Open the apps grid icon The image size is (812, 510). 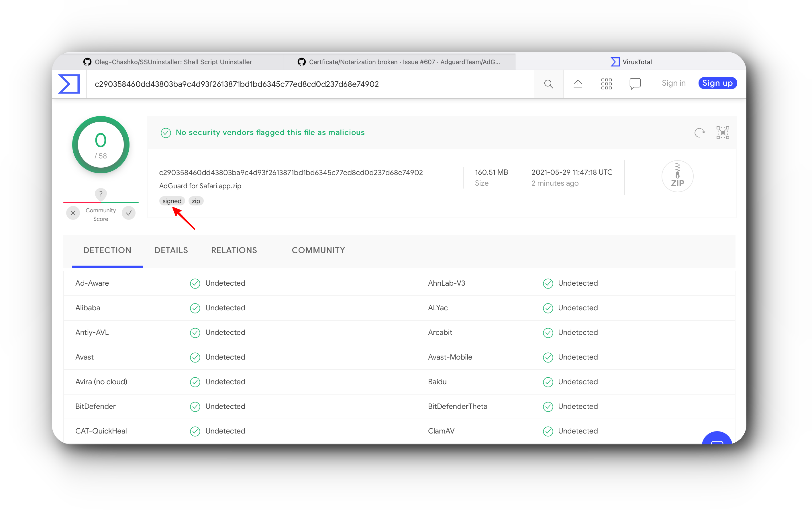coord(606,84)
